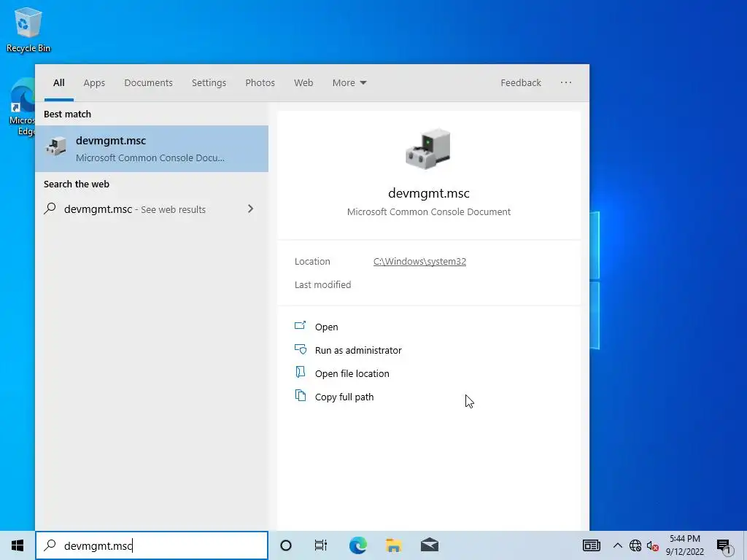Switch to the Documents search tab

(x=149, y=83)
